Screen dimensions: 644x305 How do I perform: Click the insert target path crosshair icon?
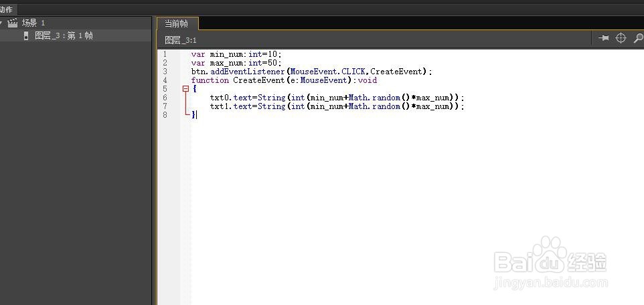tap(621, 38)
